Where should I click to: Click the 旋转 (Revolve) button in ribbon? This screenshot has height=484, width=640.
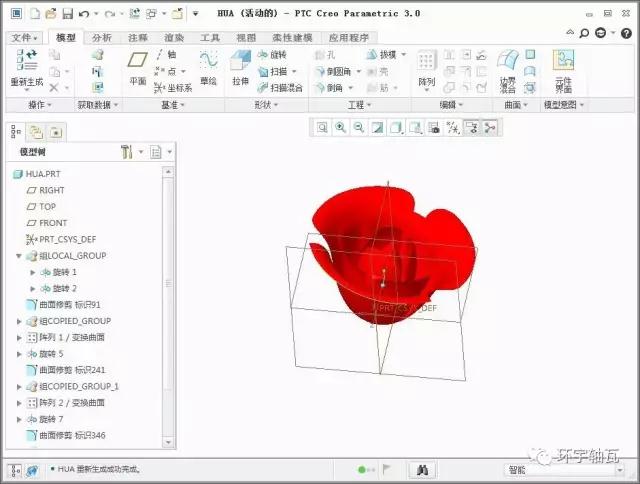pos(272,54)
